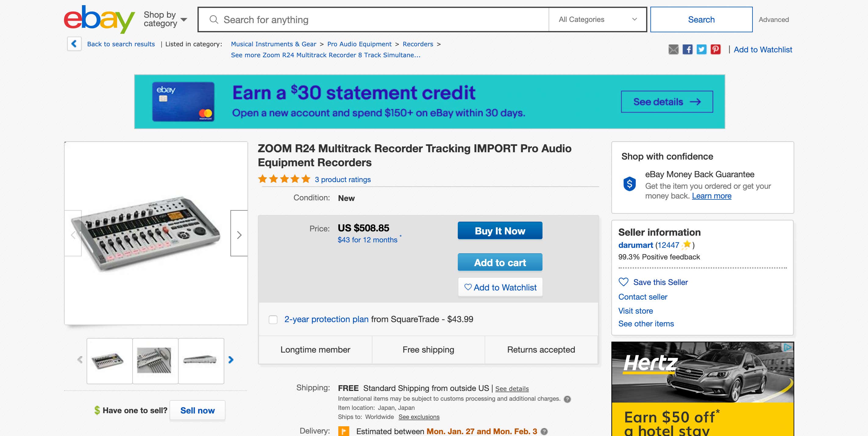This screenshot has width=868, height=436.
Task: Click Buy It Now button
Action: pyautogui.click(x=500, y=230)
